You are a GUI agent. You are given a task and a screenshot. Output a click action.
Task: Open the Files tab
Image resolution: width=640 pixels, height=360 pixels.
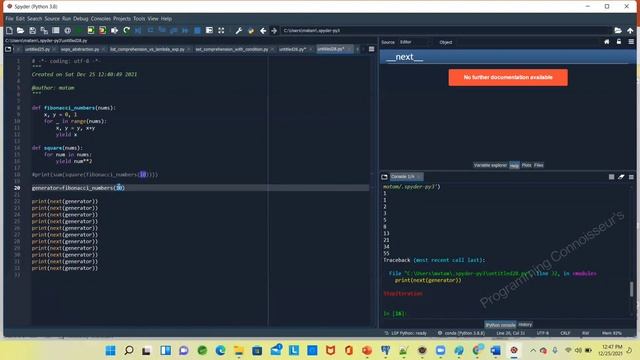[539, 165]
